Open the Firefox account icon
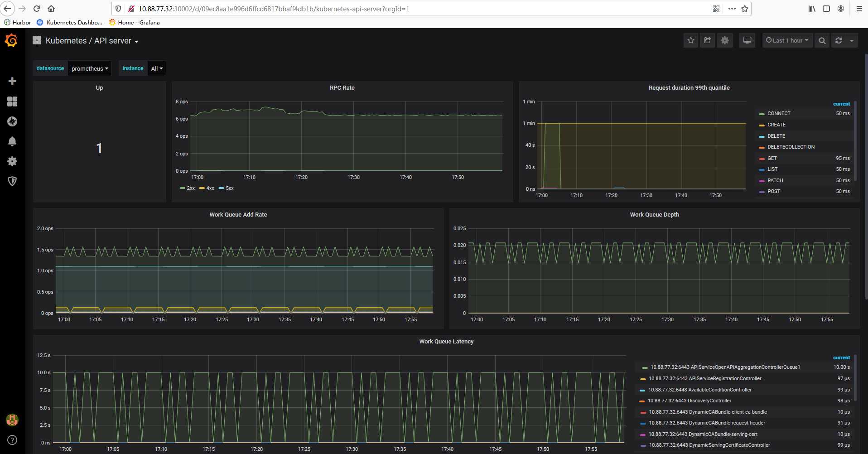This screenshot has width=868, height=454. pyautogui.click(x=841, y=9)
